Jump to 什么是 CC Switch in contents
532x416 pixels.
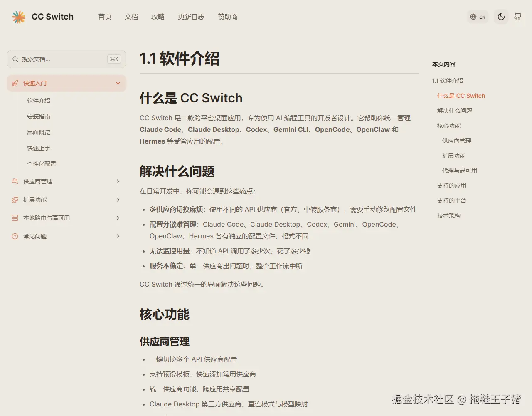[x=461, y=96]
